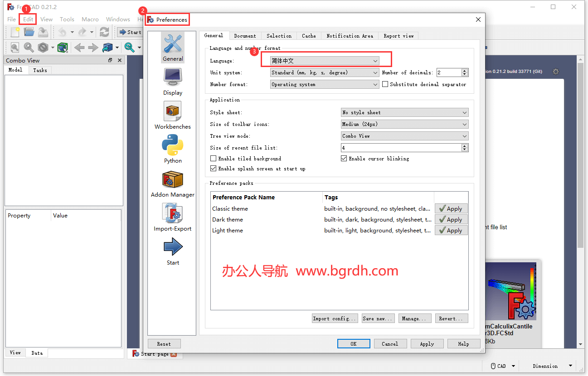
Task: Open the Style sheet dropdown
Action: [x=404, y=112]
